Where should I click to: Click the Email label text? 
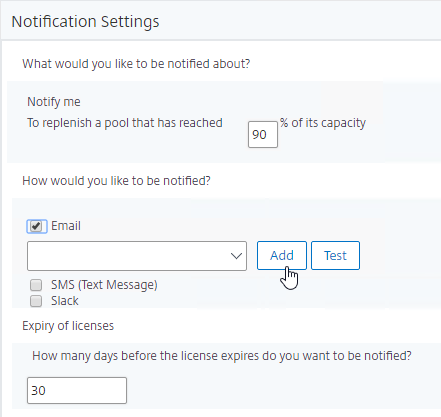(x=66, y=226)
